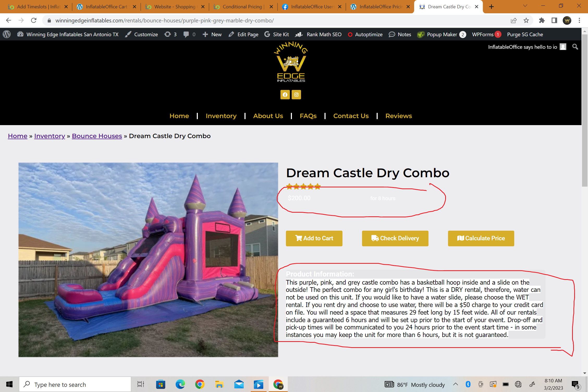The image size is (588, 392).
Task: Bookmark this page with star icon
Action: (526, 20)
